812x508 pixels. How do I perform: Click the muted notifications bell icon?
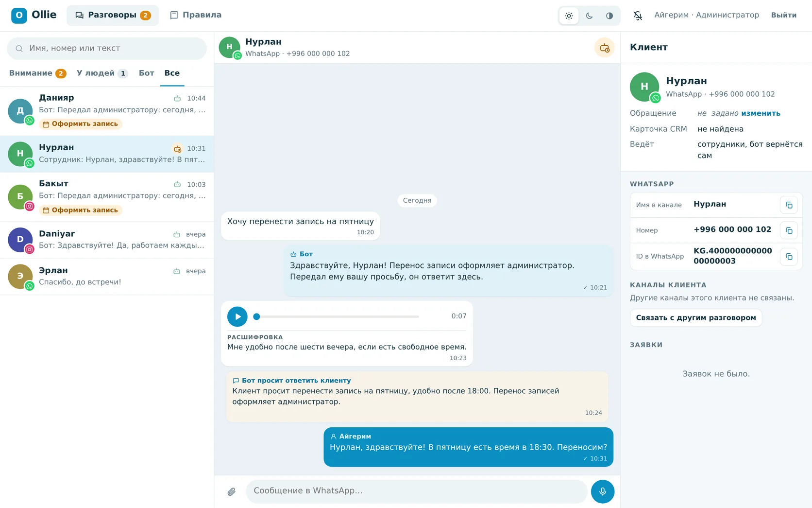point(638,16)
